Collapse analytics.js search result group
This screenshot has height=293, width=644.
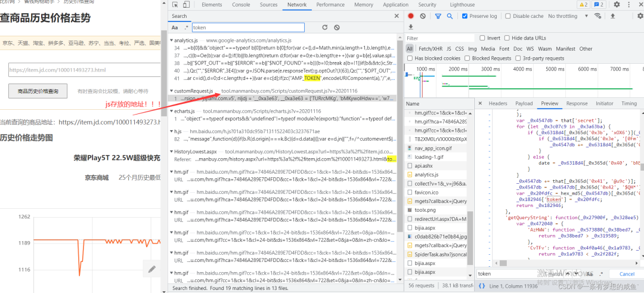click(171, 41)
